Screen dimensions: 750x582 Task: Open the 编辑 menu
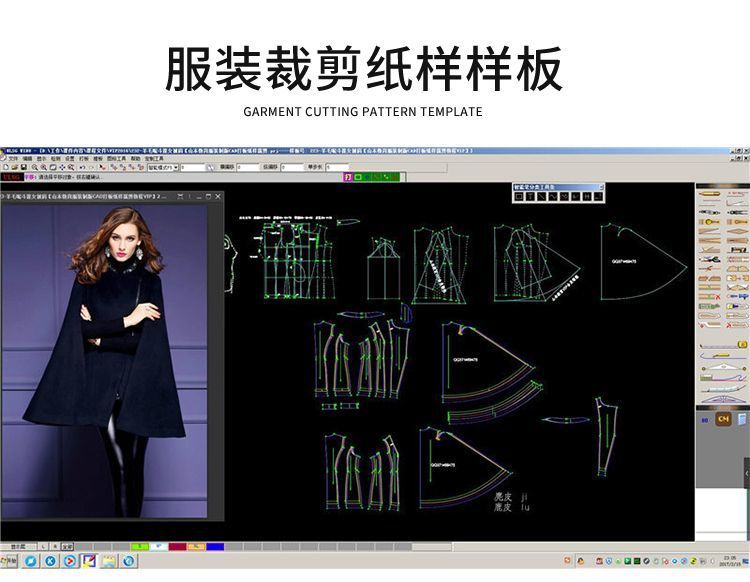tap(27, 158)
